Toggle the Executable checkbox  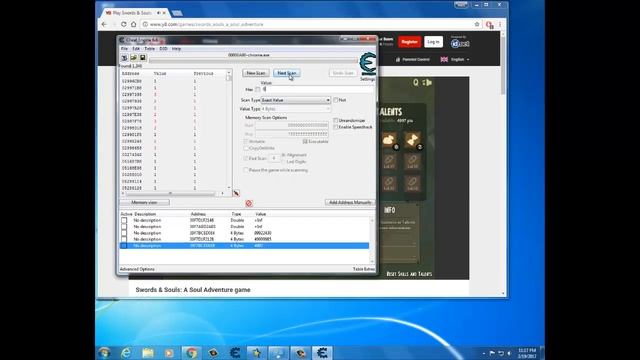[305, 141]
